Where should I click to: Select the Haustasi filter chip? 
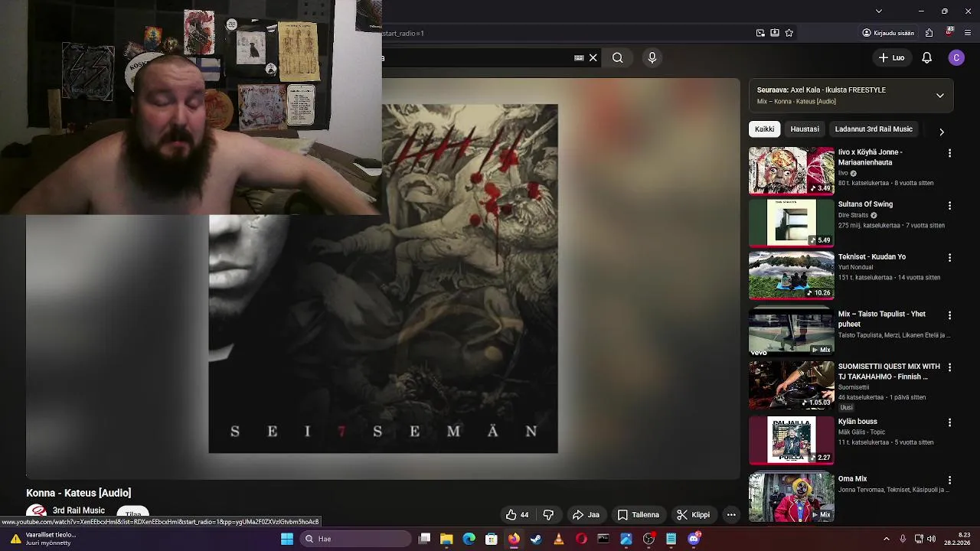pos(805,129)
